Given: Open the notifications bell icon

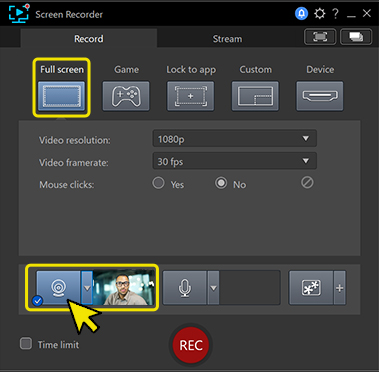Looking at the screenshot, I should (301, 14).
